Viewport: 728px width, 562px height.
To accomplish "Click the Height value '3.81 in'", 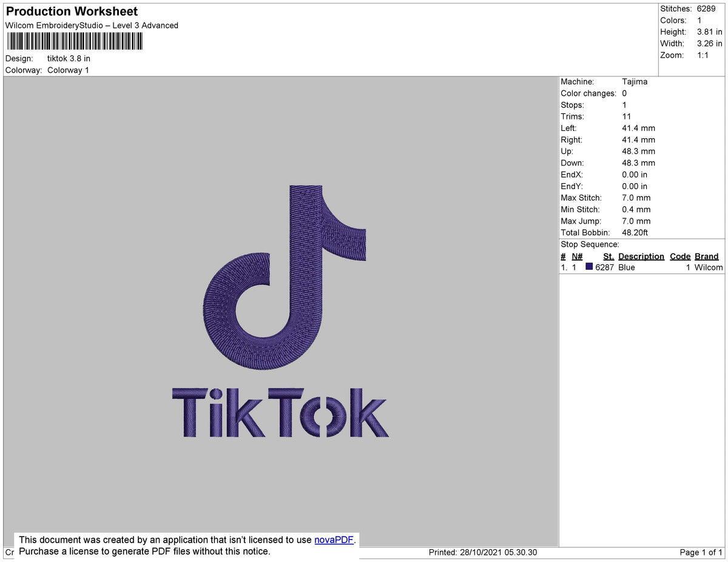I will (x=709, y=32).
